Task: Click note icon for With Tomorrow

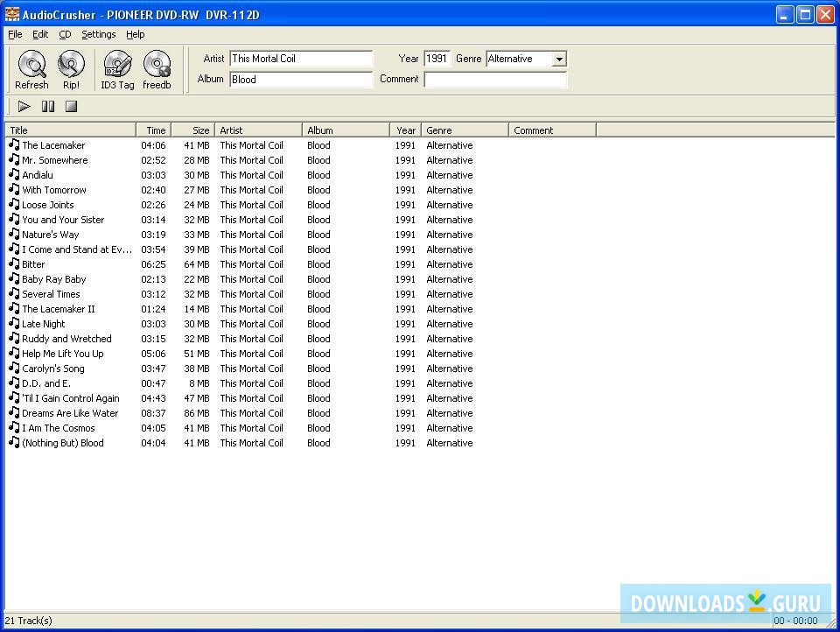Action: (14, 189)
